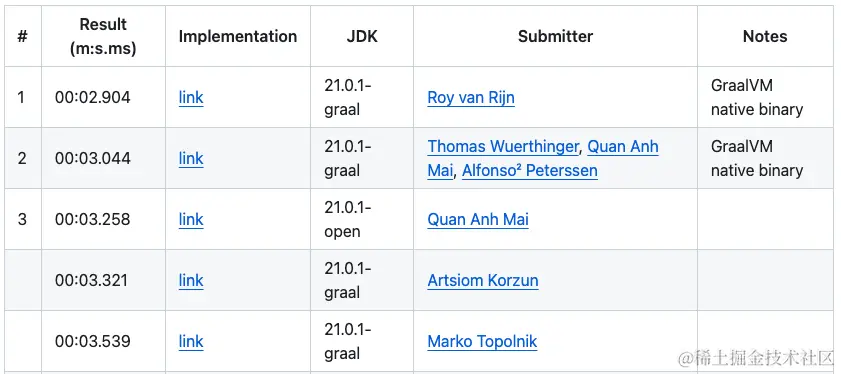Open Roy van Rijn's implementation link
This screenshot has width=841, height=374.
191,98
